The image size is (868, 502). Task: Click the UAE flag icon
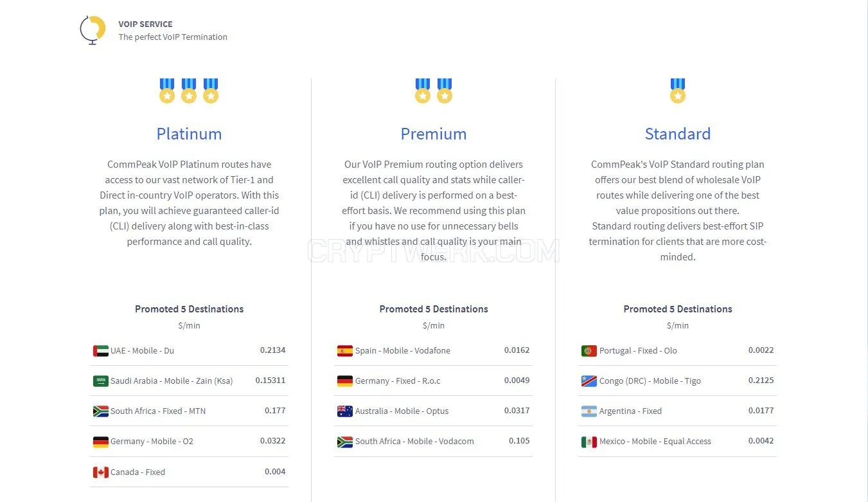point(101,351)
